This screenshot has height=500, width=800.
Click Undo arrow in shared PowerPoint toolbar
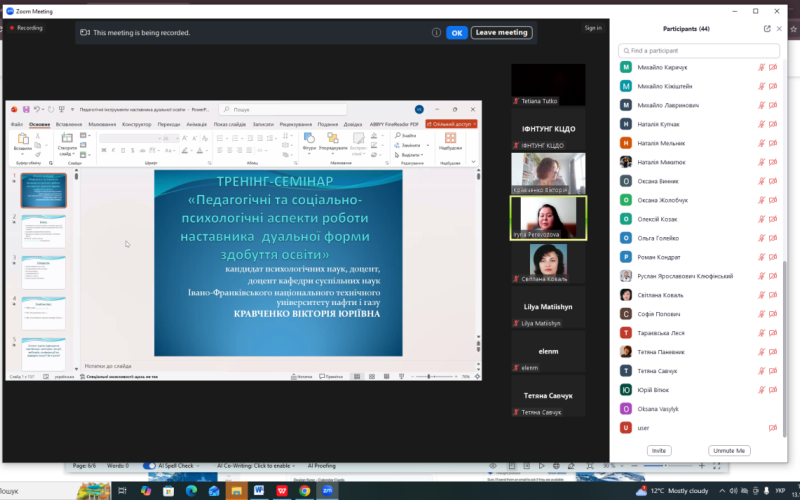[37, 109]
